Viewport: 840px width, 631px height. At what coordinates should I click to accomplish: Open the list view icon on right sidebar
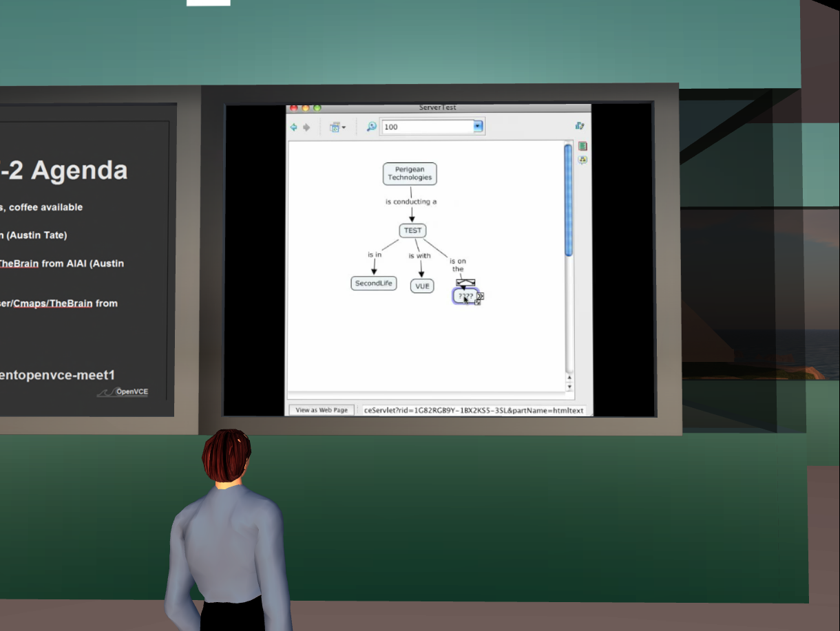coord(582,147)
